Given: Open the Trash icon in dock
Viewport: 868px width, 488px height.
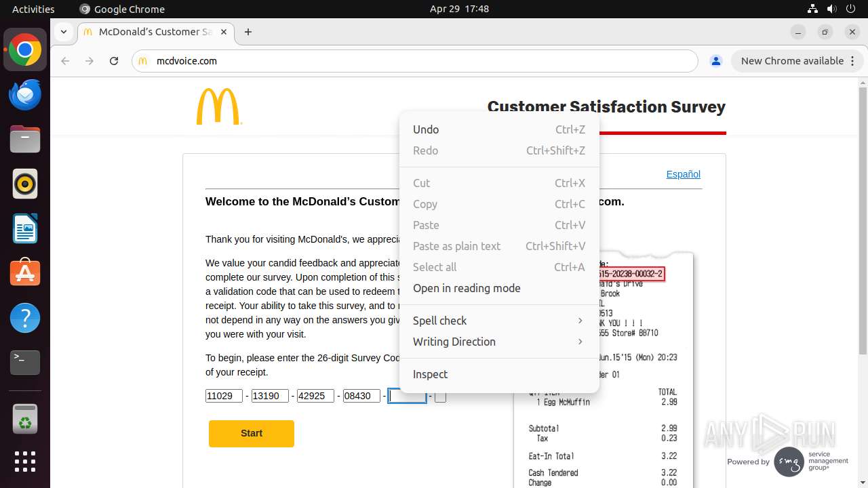Looking at the screenshot, I should 25,418.
